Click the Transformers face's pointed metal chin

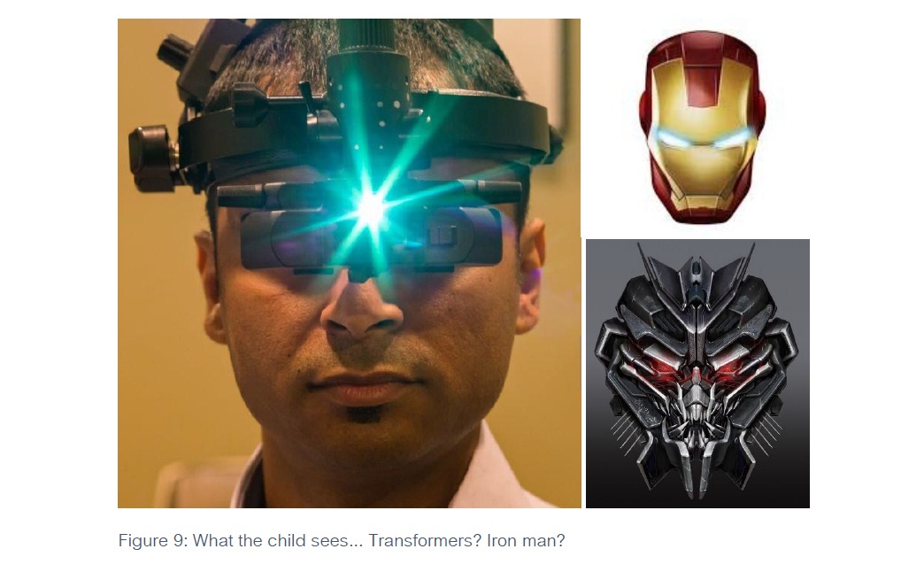coord(698,472)
